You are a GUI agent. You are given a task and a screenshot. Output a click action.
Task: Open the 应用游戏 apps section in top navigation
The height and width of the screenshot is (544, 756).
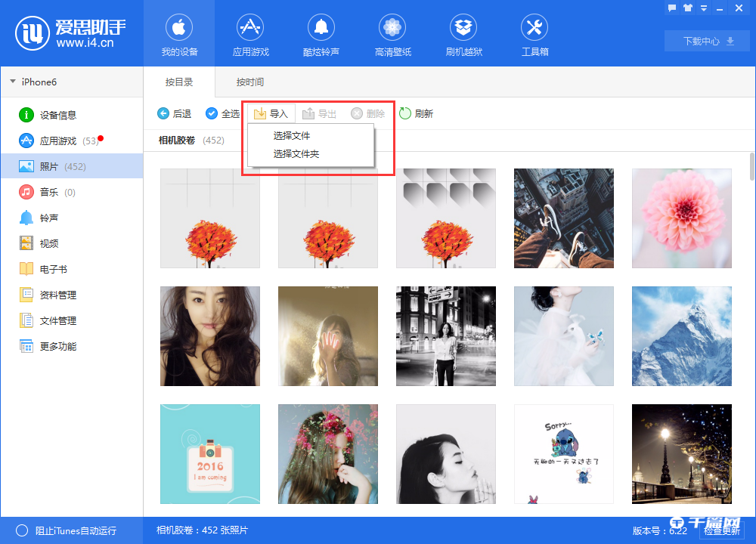[x=250, y=34]
